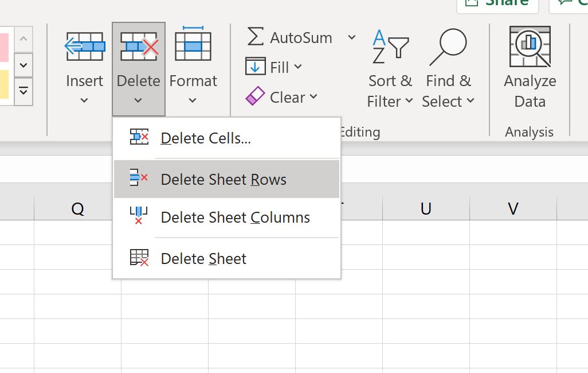Viewport: 588px width, 373px height.
Task: Choose Delete Sheet option
Action: (x=203, y=258)
